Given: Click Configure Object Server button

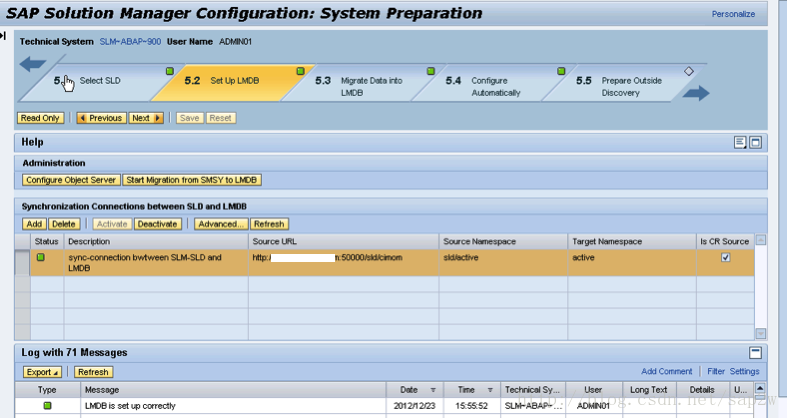Looking at the screenshot, I should 71,180.
